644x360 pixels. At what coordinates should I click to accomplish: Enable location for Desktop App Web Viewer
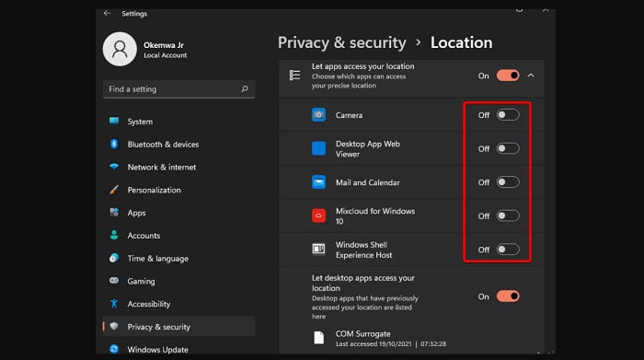coord(508,149)
